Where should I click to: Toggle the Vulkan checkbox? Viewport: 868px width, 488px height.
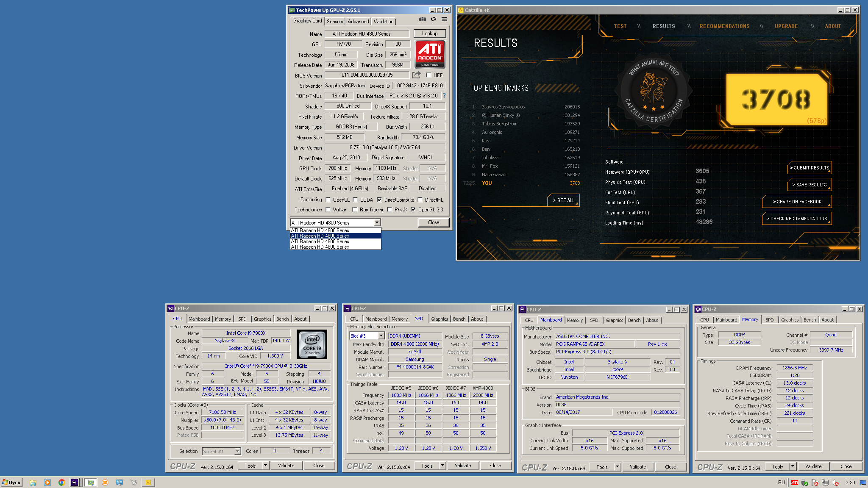pyautogui.click(x=328, y=210)
